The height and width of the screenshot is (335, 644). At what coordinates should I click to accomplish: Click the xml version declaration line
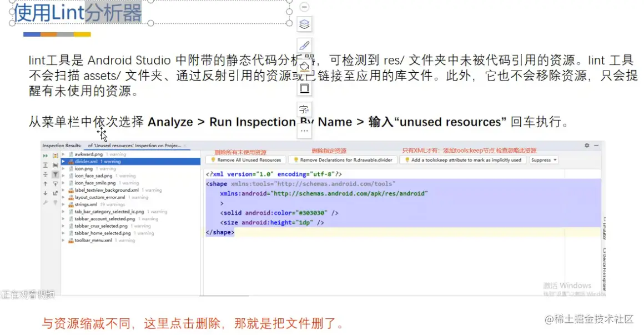274,174
